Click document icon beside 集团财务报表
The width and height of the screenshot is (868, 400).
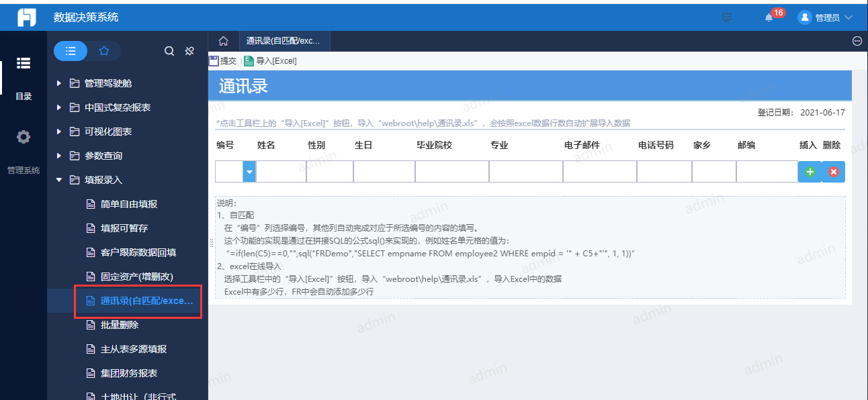click(91, 373)
